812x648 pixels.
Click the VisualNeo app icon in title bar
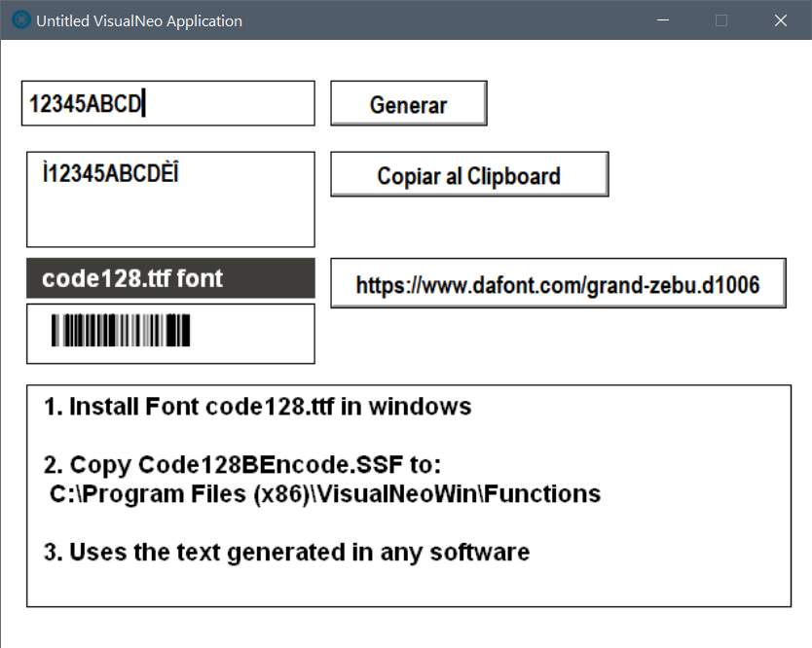pos(21,20)
